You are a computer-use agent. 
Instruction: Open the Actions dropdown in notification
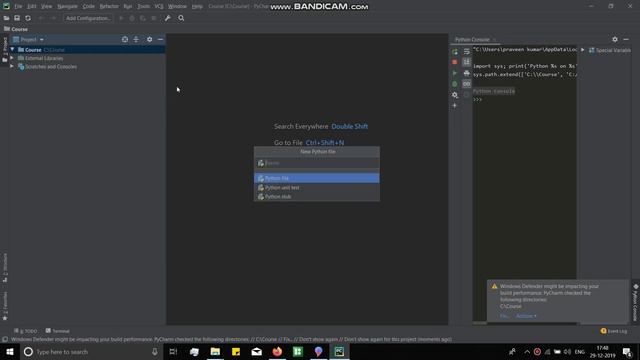tap(526, 316)
